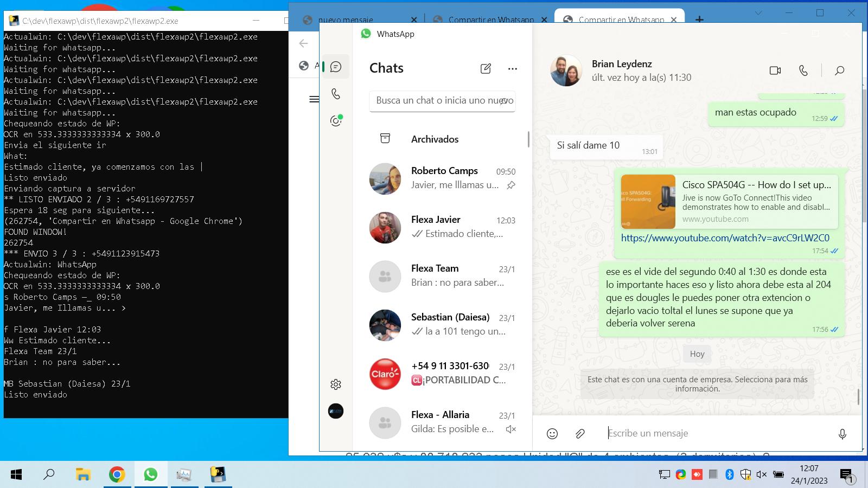Viewport: 868px width, 488px height.
Task: Click the Windows Security shield tray icon
Action: [x=745, y=474]
